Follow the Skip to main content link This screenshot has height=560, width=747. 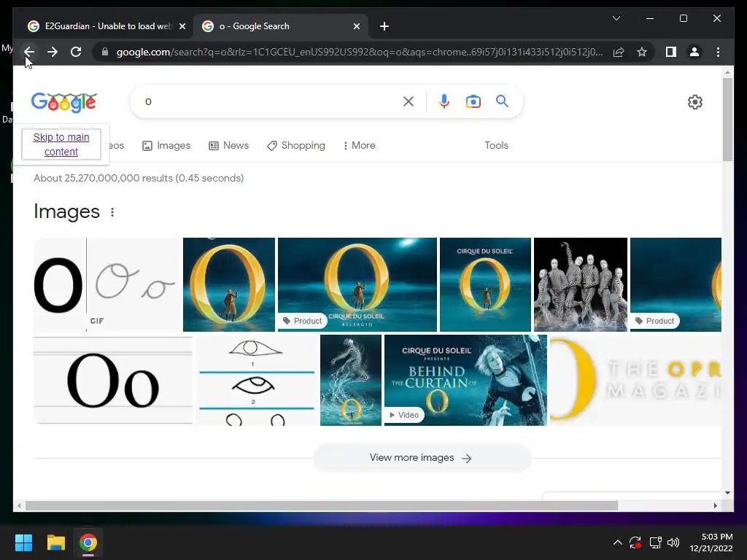(61, 144)
